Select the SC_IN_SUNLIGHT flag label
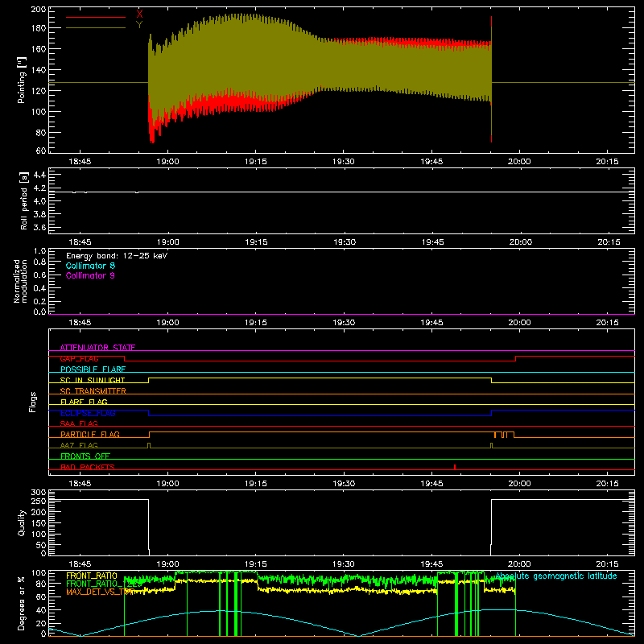This screenshot has width=644, height=644. 93,380
